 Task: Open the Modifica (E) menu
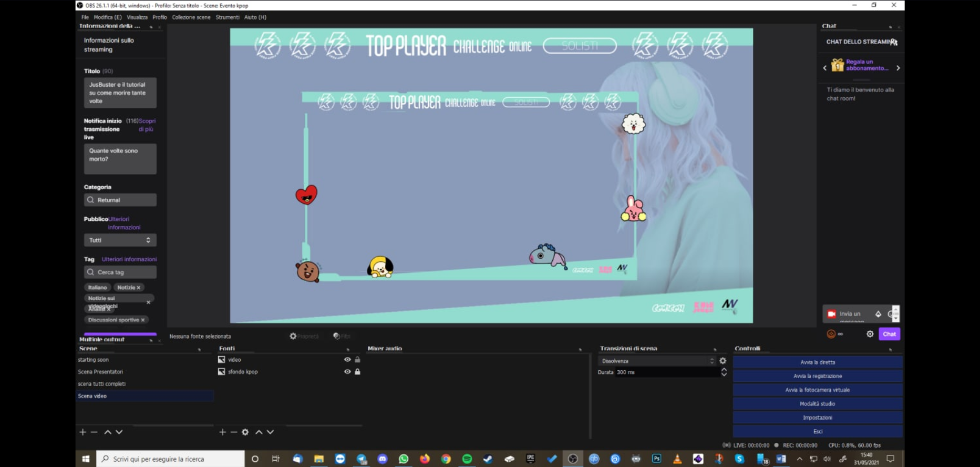point(108,17)
